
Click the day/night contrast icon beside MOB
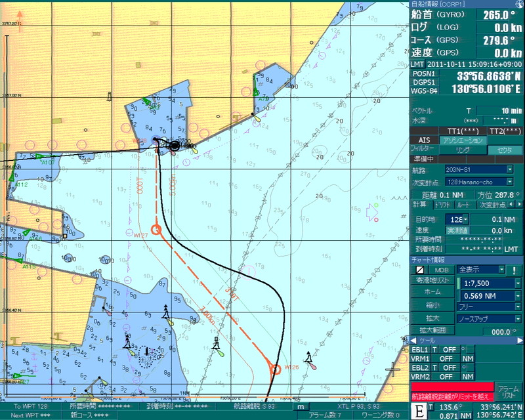tap(418, 270)
